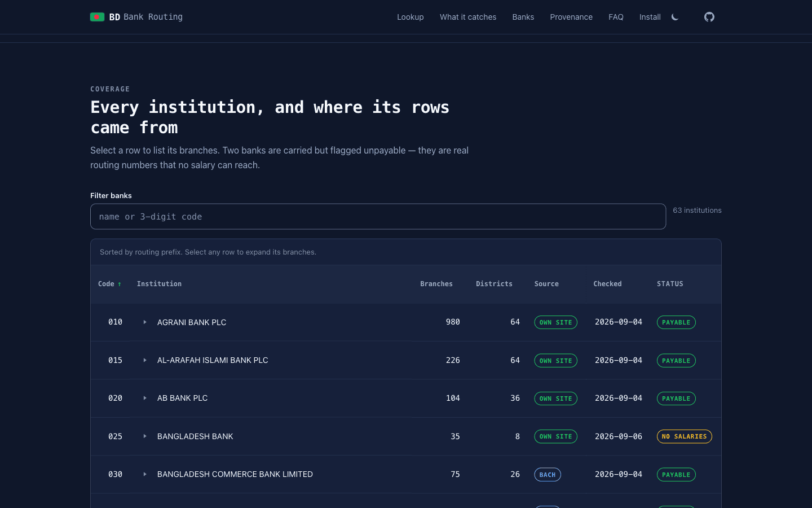Click OWN SITE badge for Agrani Bank
Screen dimensions: 812x508
point(555,322)
